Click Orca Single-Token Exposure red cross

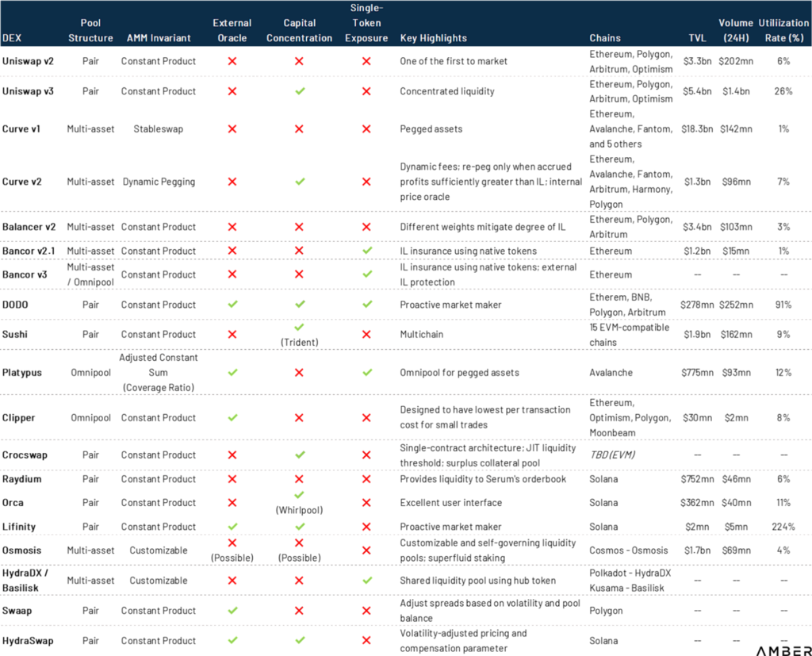(x=366, y=503)
